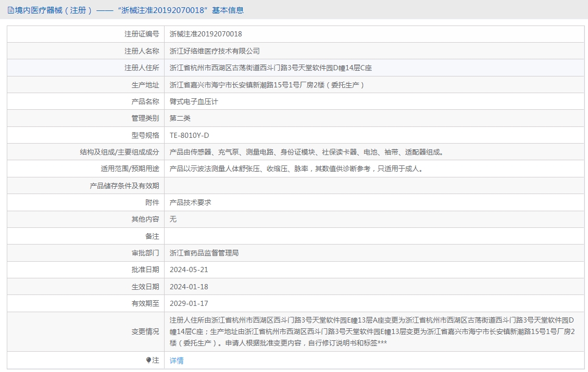Click expiry date 2029-01-17
The image size is (588, 372).
click(x=189, y=303)
